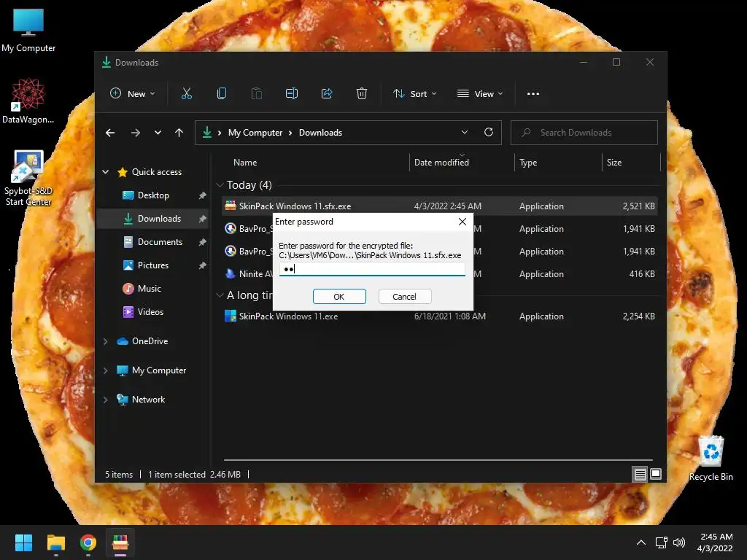Sort by the Size column header
Image resolution: width=747 pixels, height=560 pixels.
click(x=614, y=163)
